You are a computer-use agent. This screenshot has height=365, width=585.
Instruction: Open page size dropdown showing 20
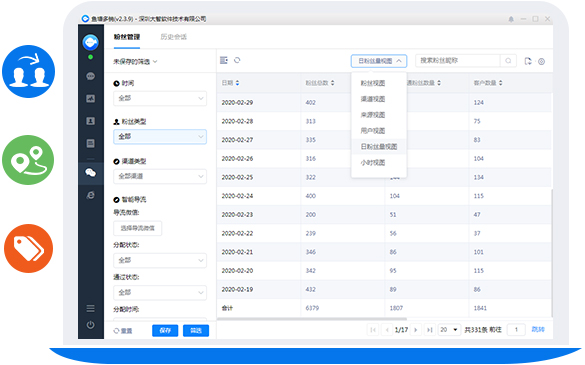pyautogui.click(x=449, y=330)
